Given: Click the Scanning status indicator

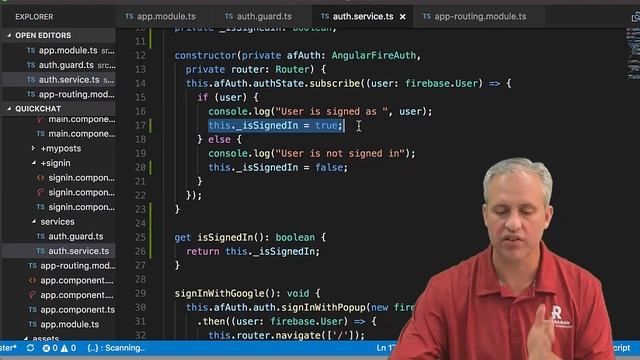Looking at the screenshot, I should click(x=116, y=348).
